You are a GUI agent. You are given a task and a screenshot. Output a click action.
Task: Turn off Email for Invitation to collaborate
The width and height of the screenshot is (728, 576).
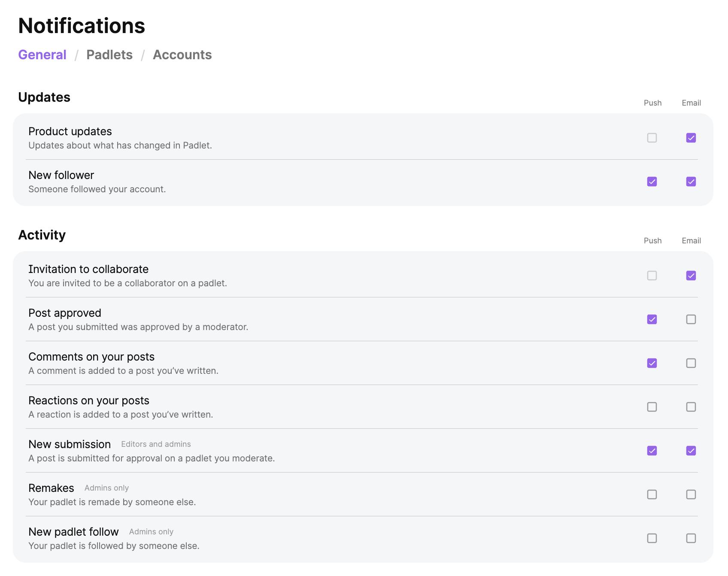pyautogui.click(x=691, y=276)
